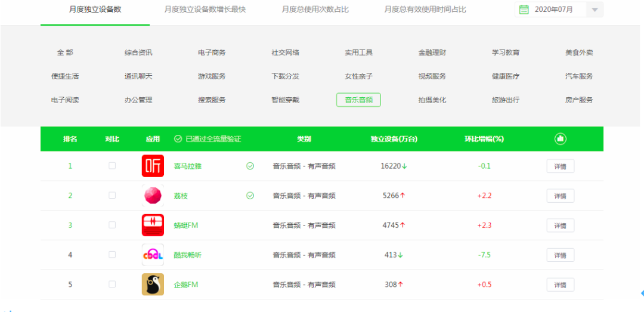Select the 智能穿戴 category
This screenshot has width=644, height=312.
click(x=285, y=100)
